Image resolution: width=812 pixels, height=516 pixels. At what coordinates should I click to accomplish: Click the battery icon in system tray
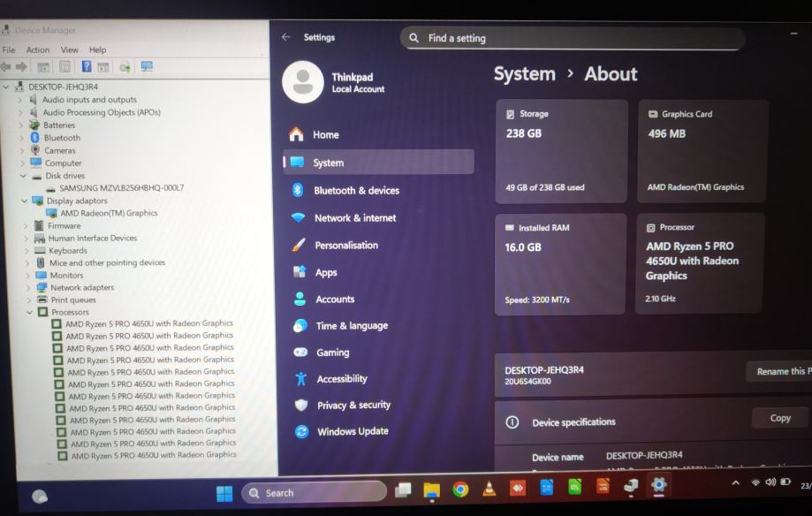coord(785,482)
